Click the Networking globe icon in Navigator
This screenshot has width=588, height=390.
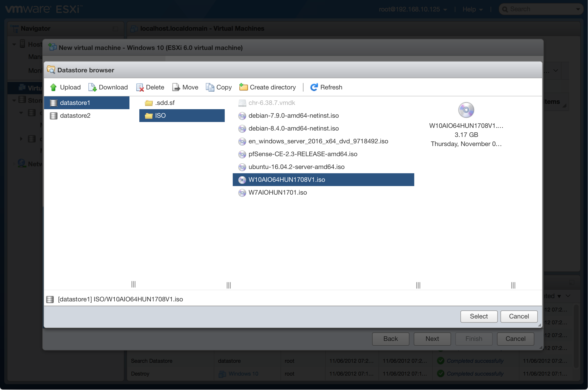point(22,163)
